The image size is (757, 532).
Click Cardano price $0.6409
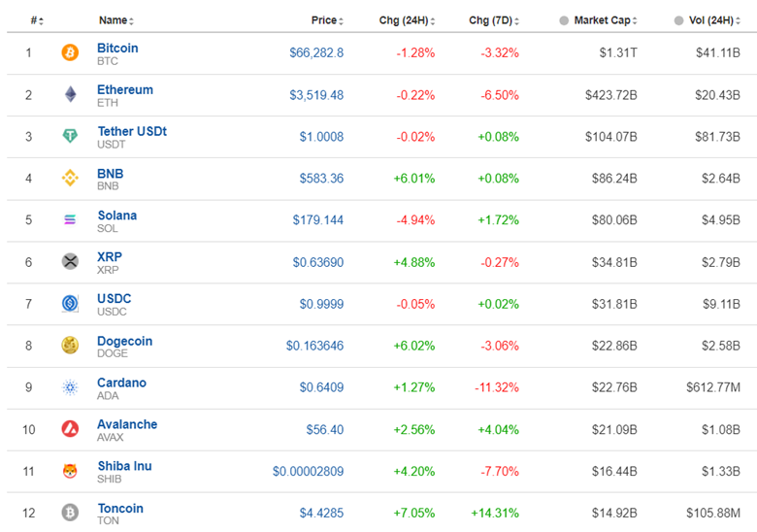(321, 387)
